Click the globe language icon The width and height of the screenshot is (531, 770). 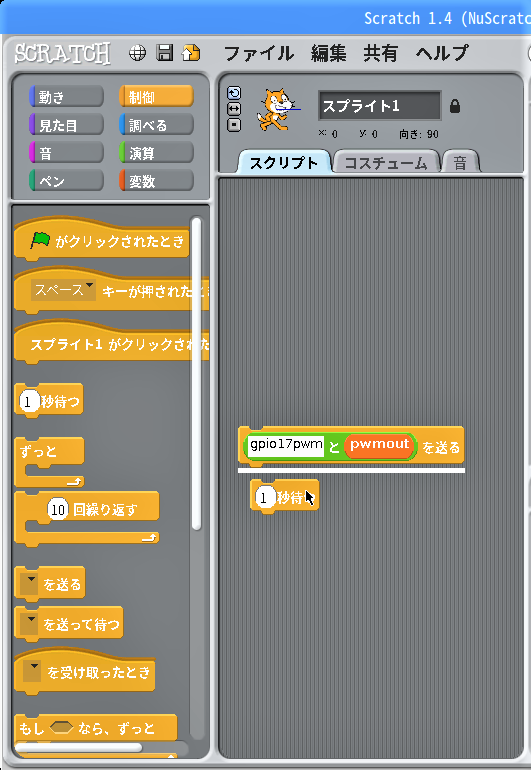[137, 53]
